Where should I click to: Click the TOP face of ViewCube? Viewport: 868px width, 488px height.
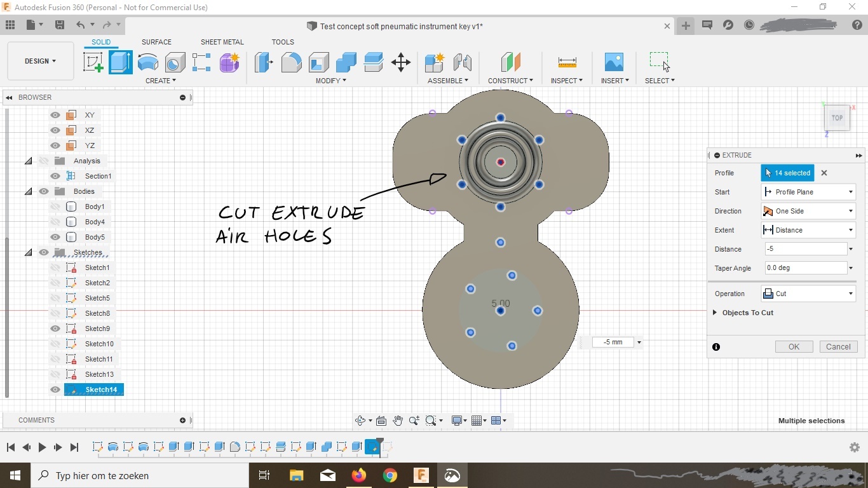[837, 118]
